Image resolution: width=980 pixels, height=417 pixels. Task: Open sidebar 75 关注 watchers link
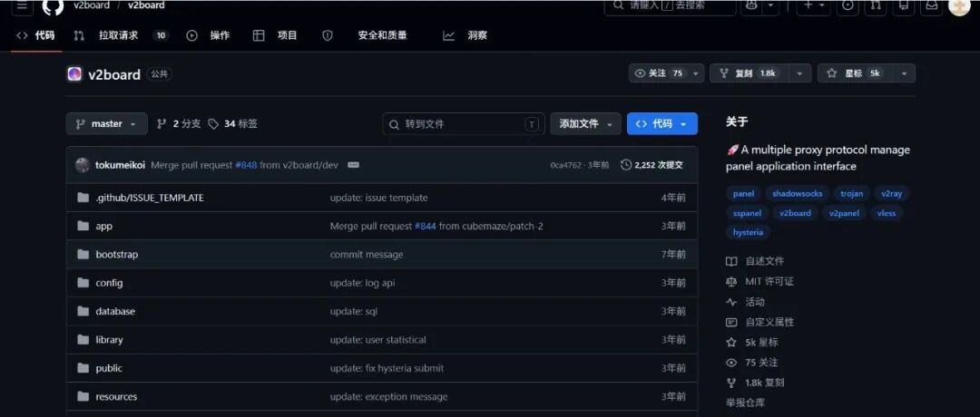(x=752, y=363)
